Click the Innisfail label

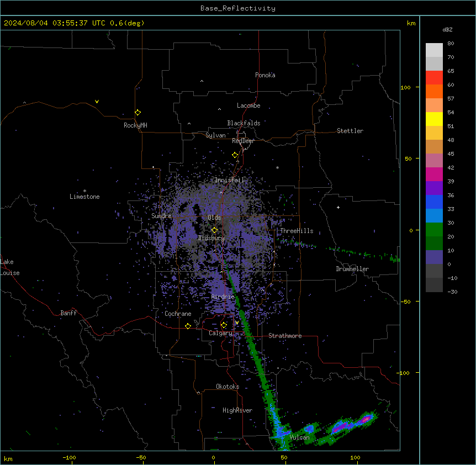click(x=229, y=180)
